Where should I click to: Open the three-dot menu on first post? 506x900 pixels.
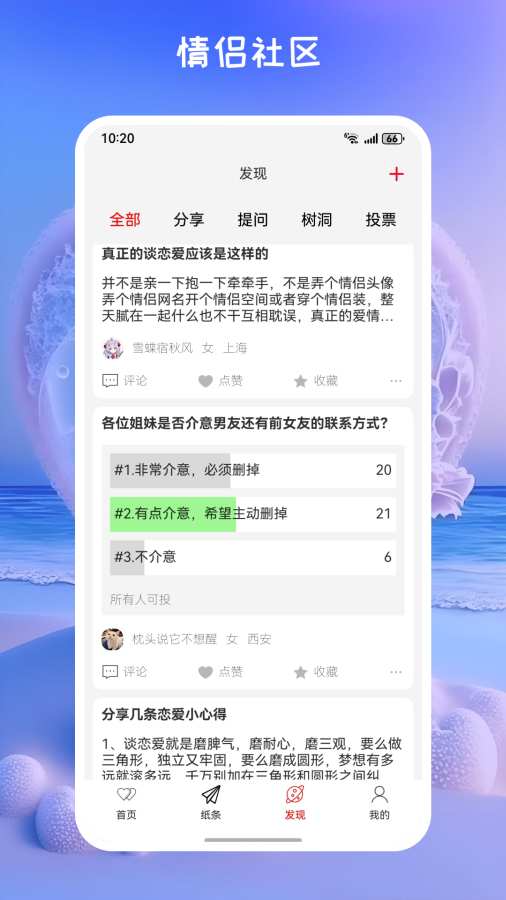click(x=396, y=381)
